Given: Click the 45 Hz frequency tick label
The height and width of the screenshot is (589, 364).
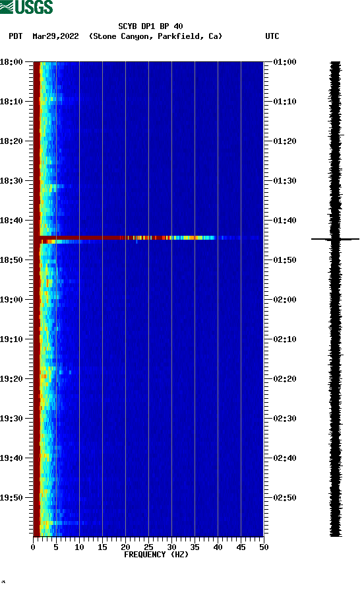Looking at the screenshot, I should click(241, 547).
